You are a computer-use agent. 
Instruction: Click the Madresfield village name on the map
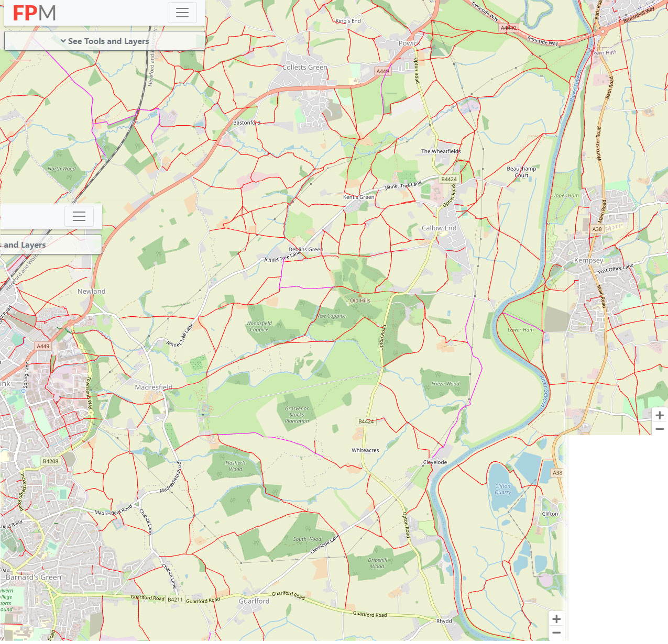[x=154, y=387]
